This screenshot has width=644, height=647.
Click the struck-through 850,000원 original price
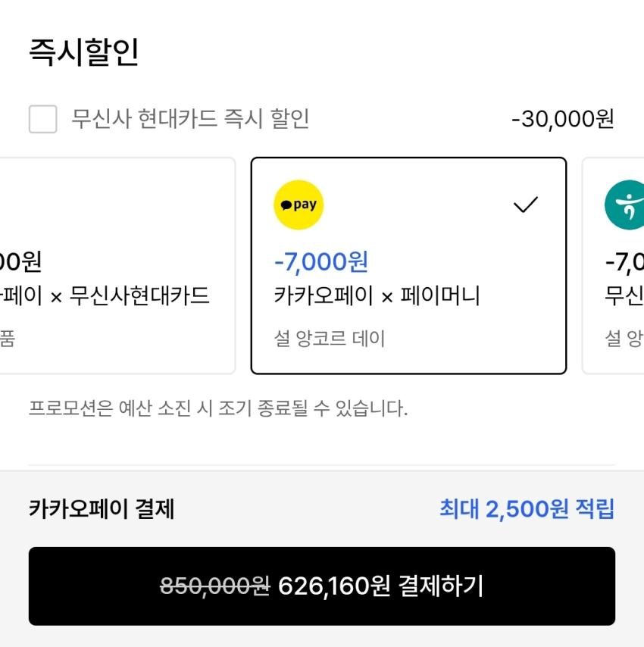214,586
